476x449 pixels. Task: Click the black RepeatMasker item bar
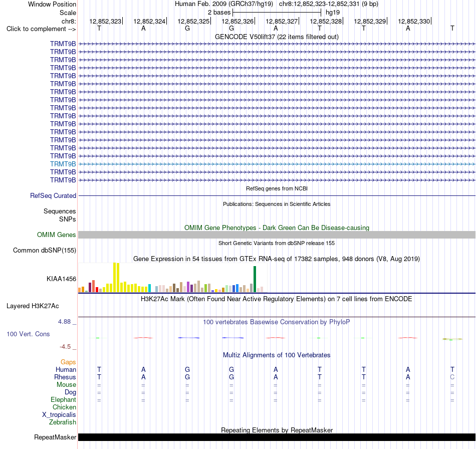277,437
